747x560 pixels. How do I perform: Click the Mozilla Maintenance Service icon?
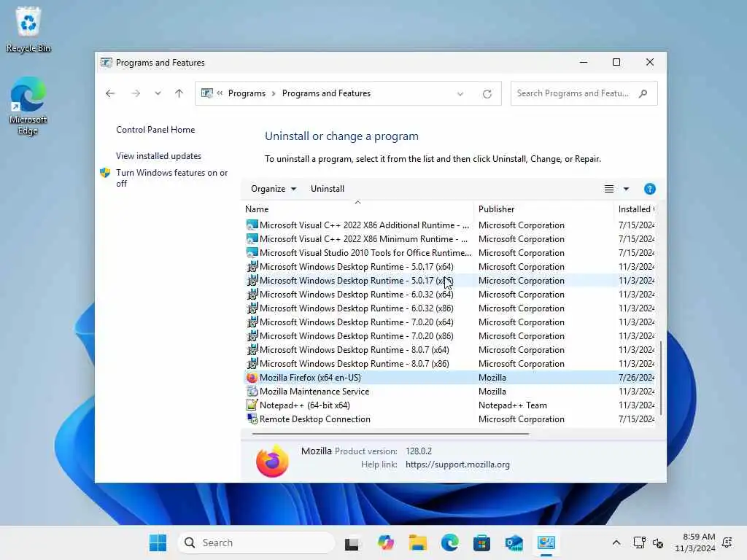[x=252, y=392]
